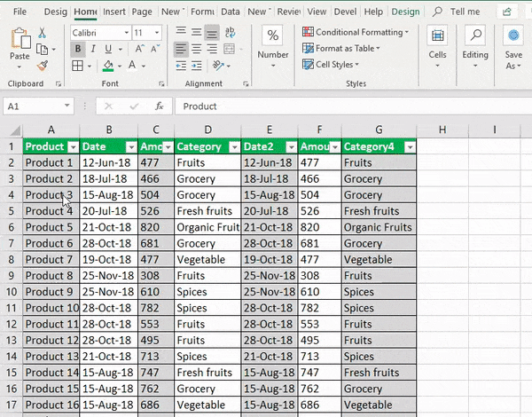Image resolution: width=532 pixels, height=417 pixels.
Task: Switch to the View ribbon tab
Action: pyautogui.click(x=317, y=12)
